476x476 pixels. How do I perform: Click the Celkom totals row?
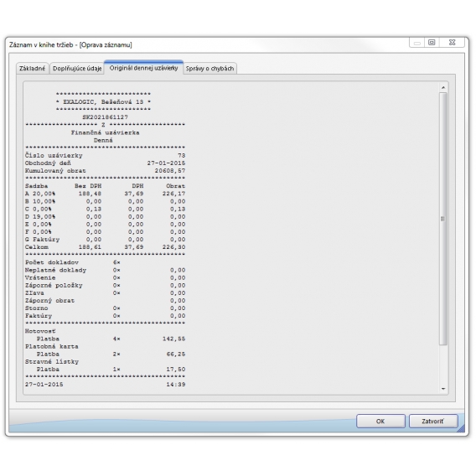[x=105, y=247]
